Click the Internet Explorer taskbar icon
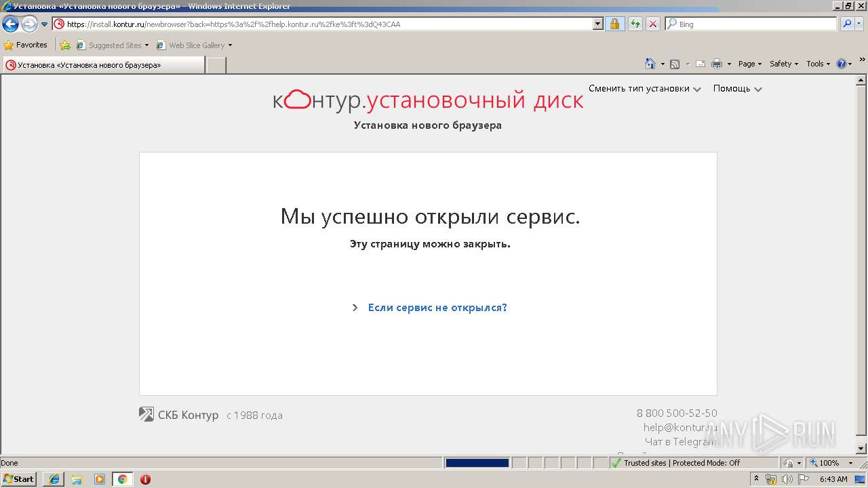 click(x=54, y=479)
